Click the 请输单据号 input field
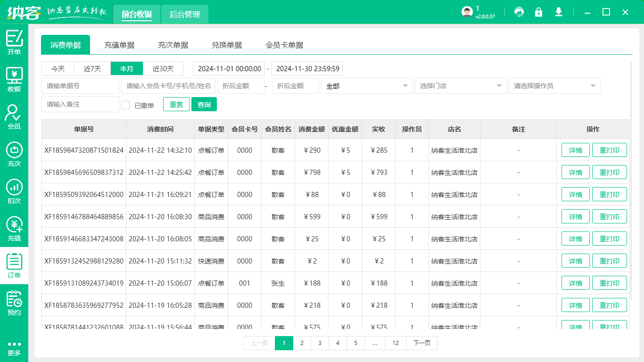The width and height of the screenshot is (644, 362). tap(80, 86)
